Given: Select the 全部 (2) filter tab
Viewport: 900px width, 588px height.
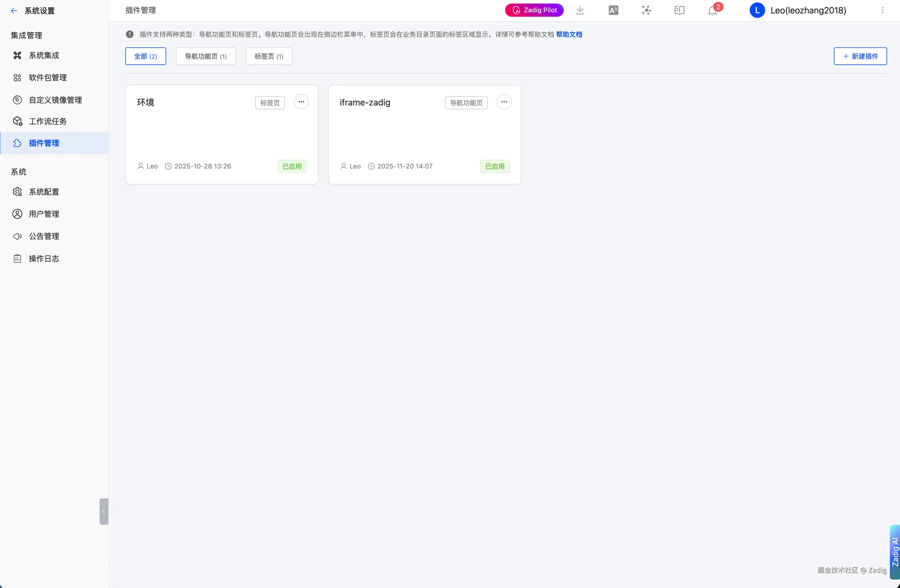Looking at the screenshot, I should (146, 56).
